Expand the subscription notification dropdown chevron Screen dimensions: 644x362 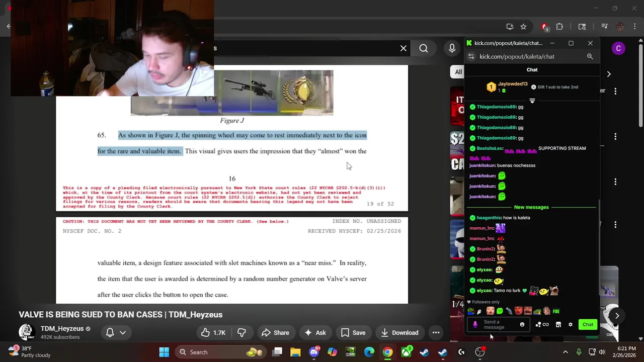(123, 332)
